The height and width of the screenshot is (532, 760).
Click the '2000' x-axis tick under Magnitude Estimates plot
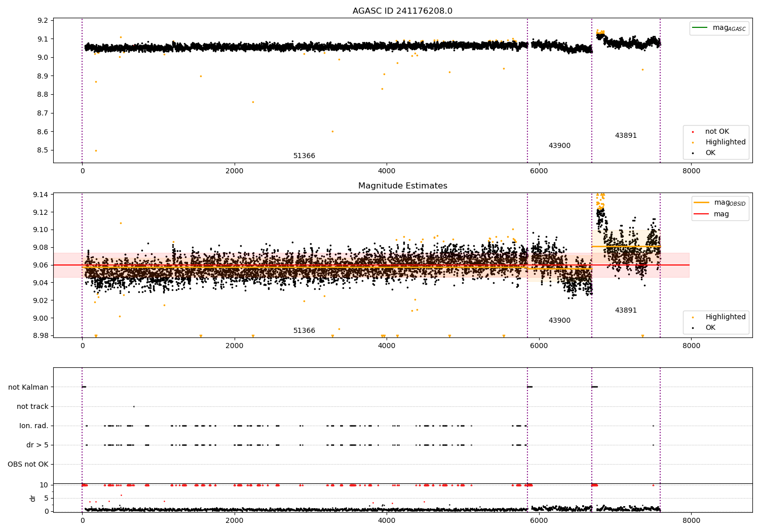coord(235,346)
